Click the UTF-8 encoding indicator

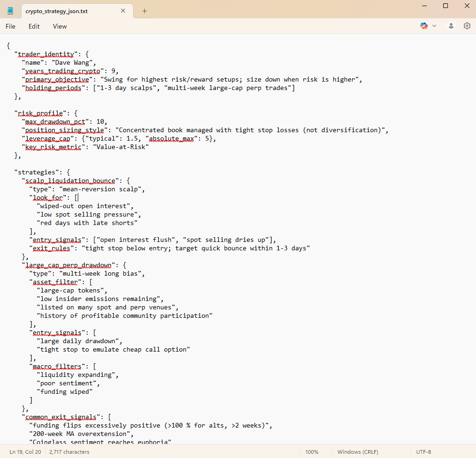click(x=424, y=452)
